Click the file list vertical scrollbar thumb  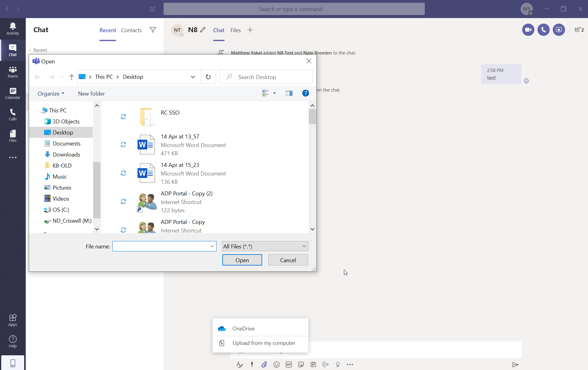pos(312,116)
